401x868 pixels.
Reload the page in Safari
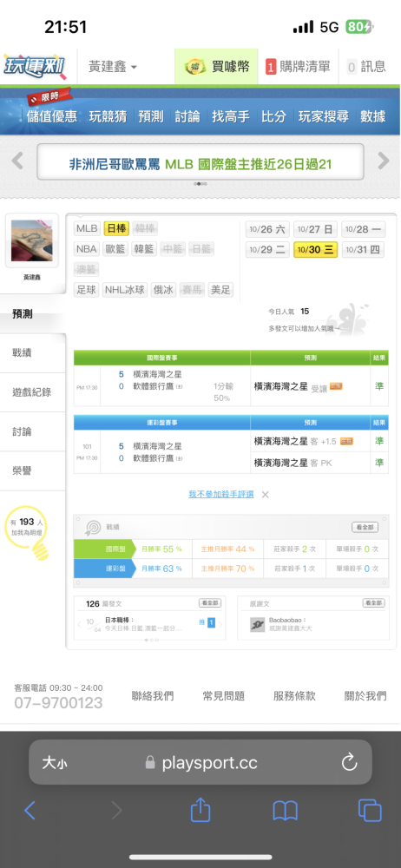pyautogui.click(x=349, y=763)
